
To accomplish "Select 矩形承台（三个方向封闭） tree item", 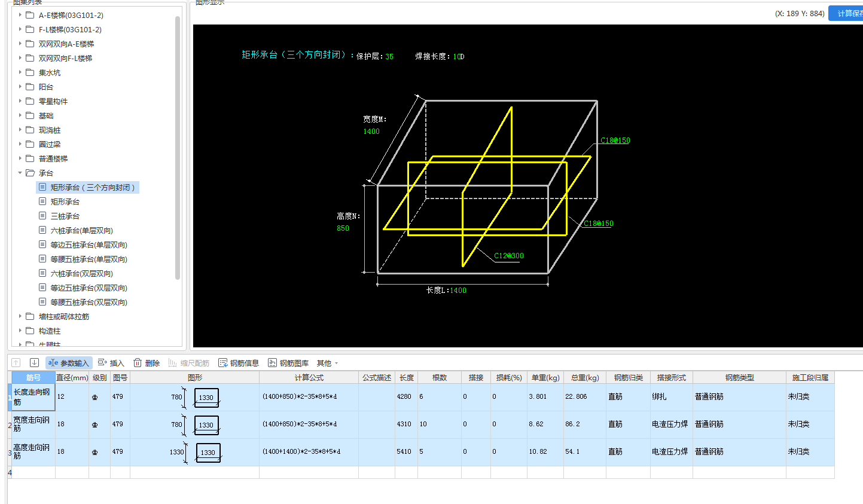I will (88, 187).
